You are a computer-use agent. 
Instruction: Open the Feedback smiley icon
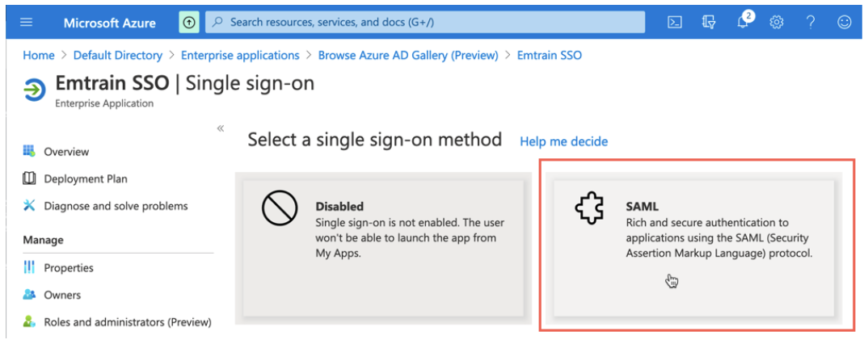(845, 22)
